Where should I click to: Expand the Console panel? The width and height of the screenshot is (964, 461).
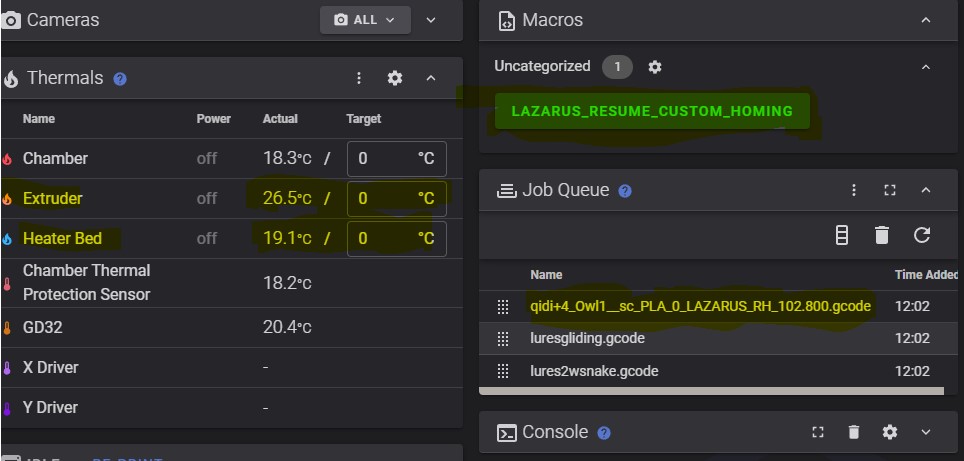tap(926, 432)
